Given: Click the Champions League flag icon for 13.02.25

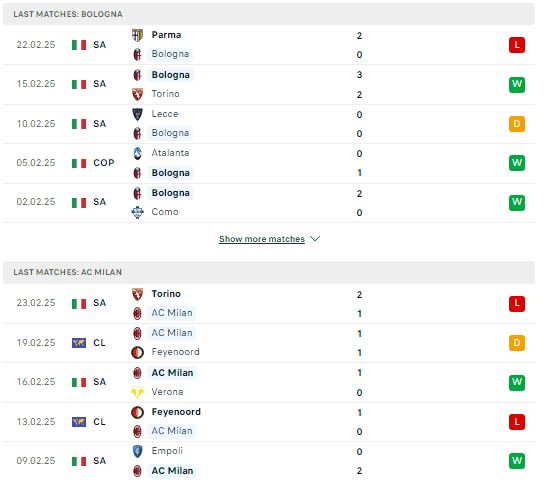Looking at the screenshot, I should (x=79, y=422).
